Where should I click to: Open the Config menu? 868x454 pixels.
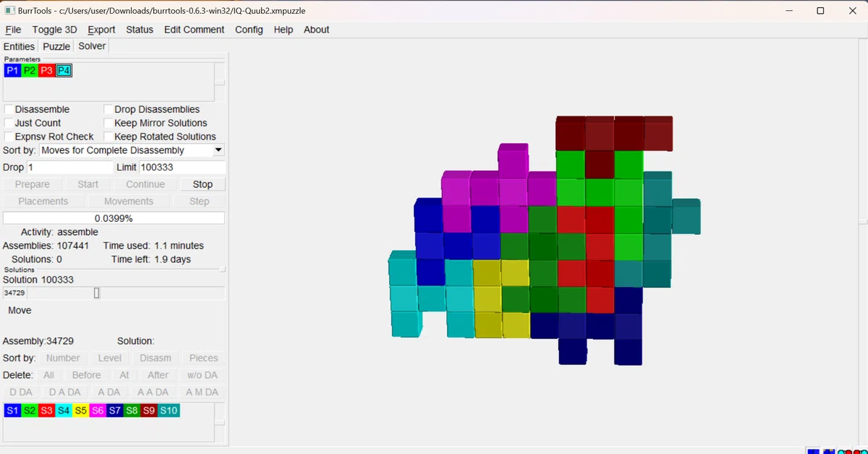pyautogui.click(x=249, y=30)
